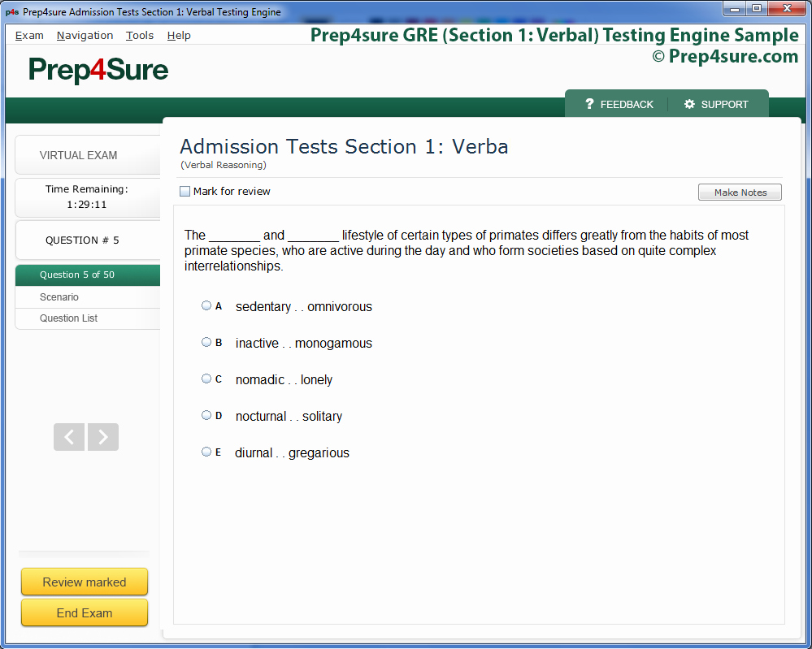Select answer B inactive monogamous
Viewport: 812px width, 649px height.
point(206,342)
